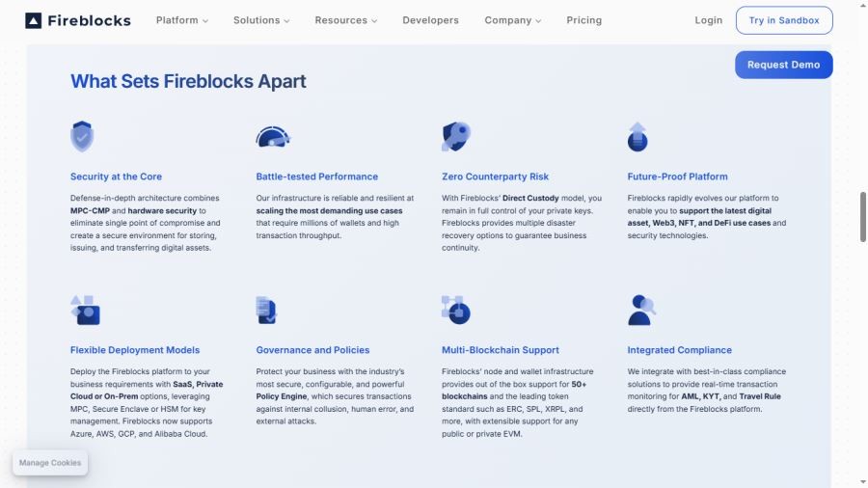
Task: Click the Governance and Policies heading
Action: point(312,350)
